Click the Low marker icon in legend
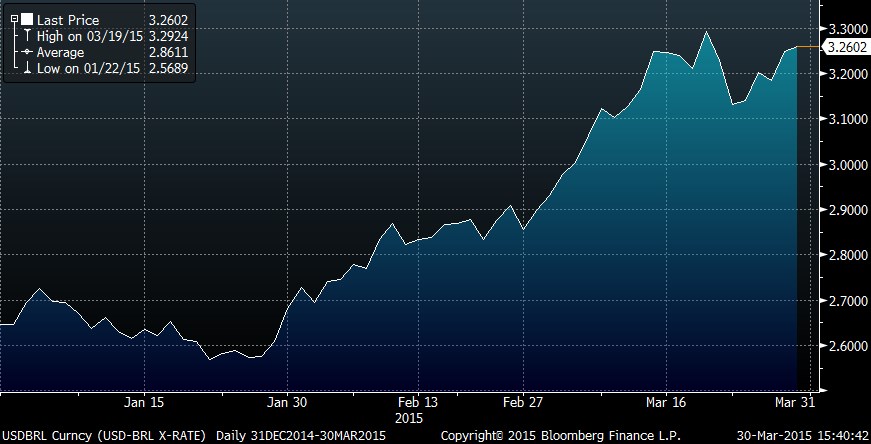 coord(27,68)
